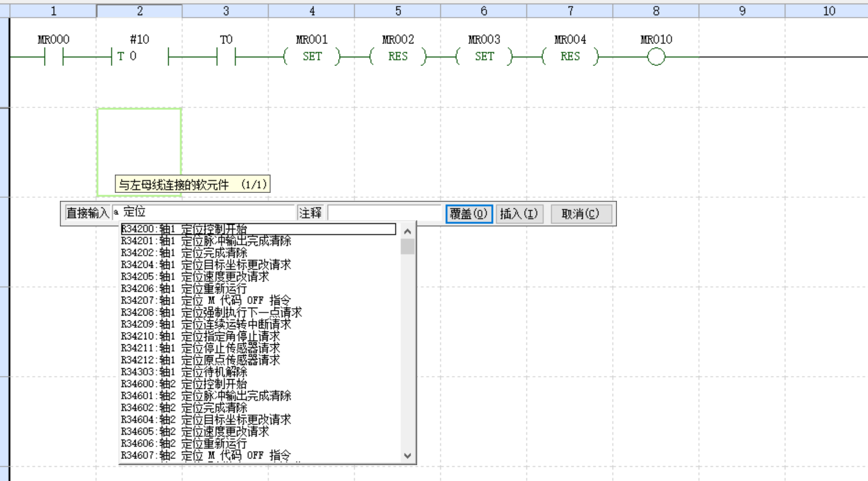The image size is (868, 481).
Task: Click column header 9 in the ladder grid
Action: (742, 11)
